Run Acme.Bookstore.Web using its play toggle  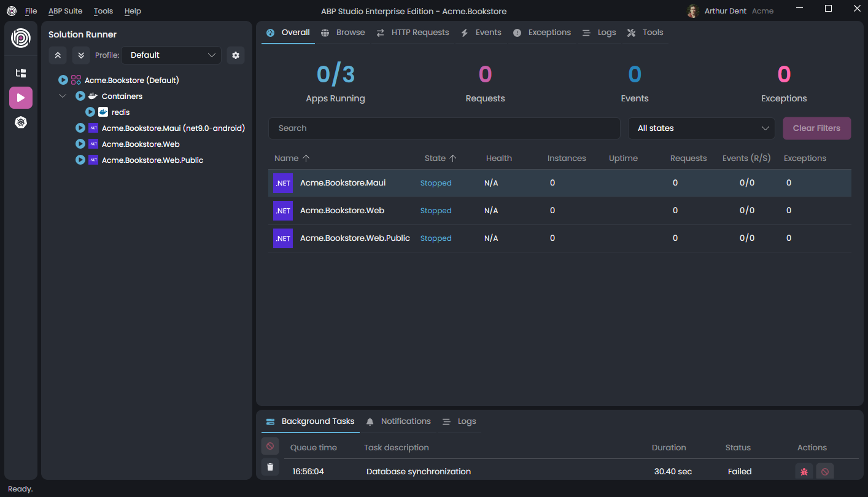pos(80,144)
